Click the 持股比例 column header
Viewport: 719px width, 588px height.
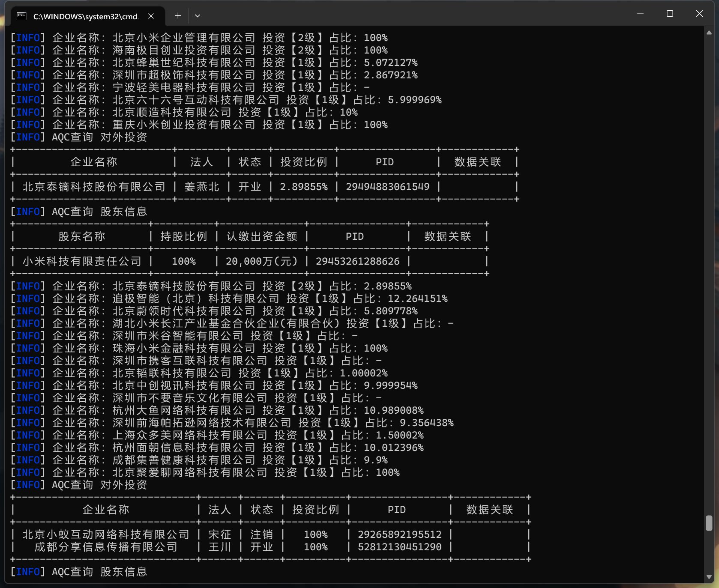coord(183,236)
